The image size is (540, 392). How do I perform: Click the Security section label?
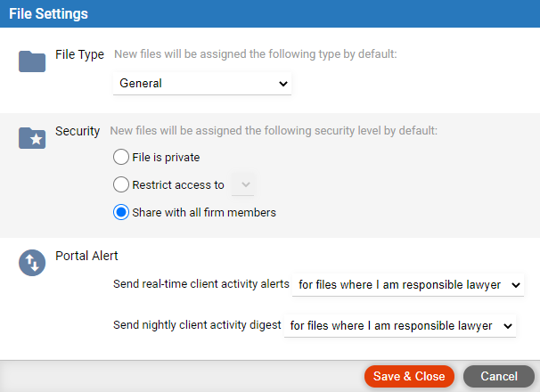point(78,131)
